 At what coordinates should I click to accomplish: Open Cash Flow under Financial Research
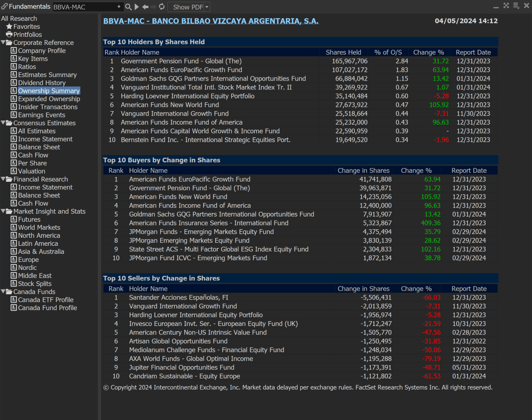click(x=33, y=204)
